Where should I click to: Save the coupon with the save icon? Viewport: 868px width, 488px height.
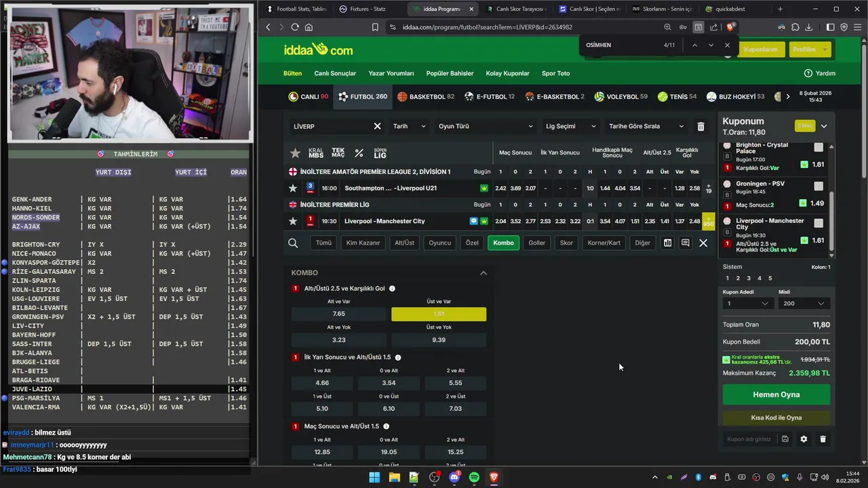coord(785,439)
